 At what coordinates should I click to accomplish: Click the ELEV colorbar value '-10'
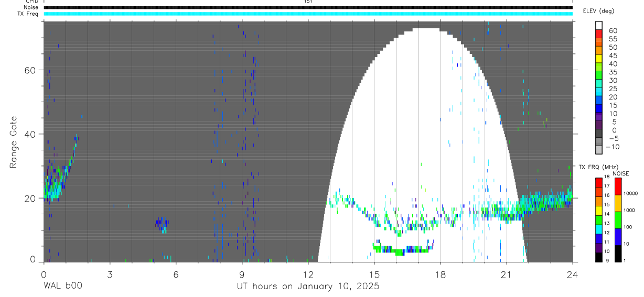613,147
